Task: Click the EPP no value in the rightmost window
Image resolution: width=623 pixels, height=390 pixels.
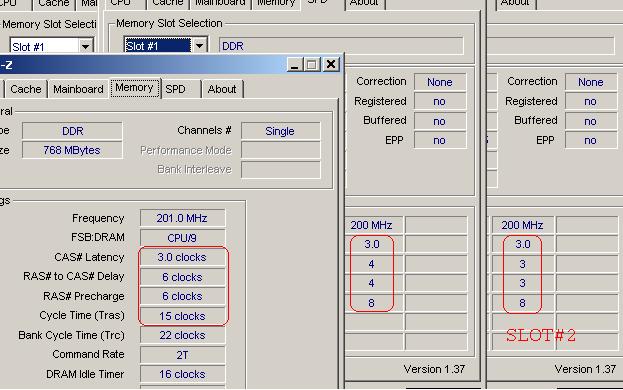Action: (x=590, y=140)
